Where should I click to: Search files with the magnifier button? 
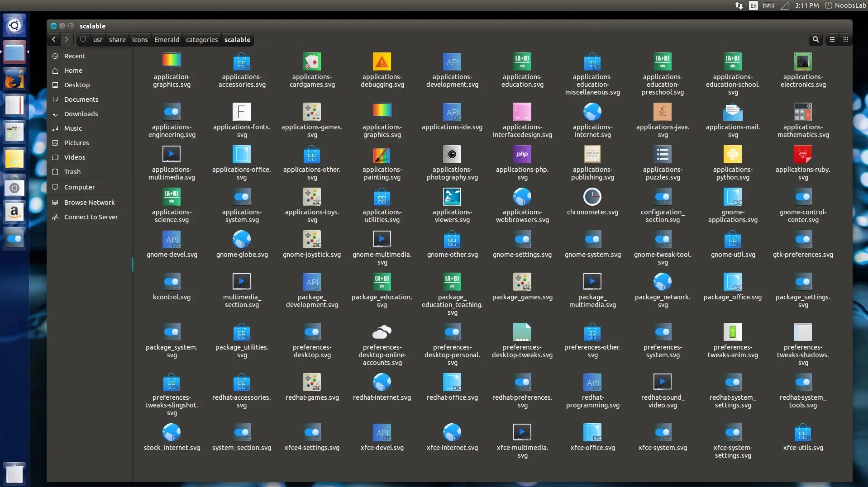coord(816,39)
